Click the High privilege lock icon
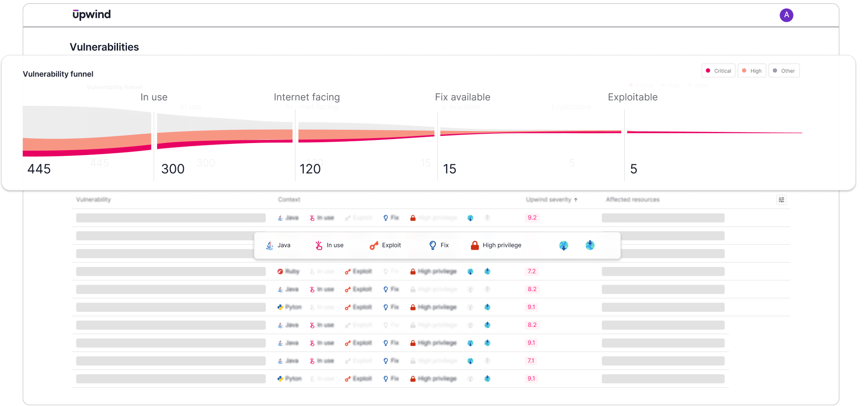868x406 pixels. [x=474, y=245]
